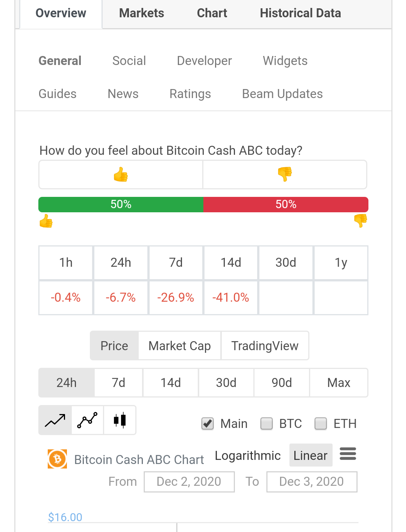406x532 pixels.
Task: Click the green 50% sentiment bar
Action: (x=121, y=204)
